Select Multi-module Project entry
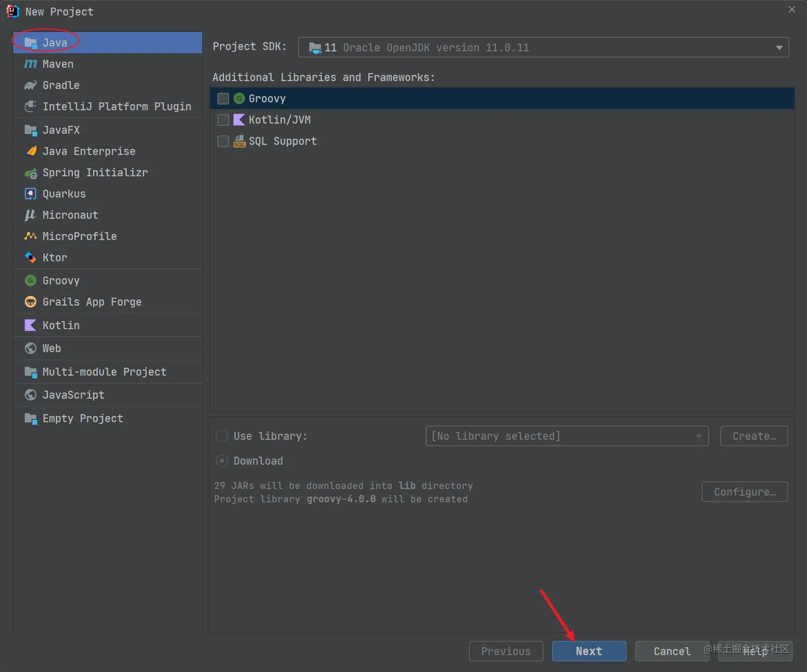The height and width of the screenshot is (672, 807). [108, 372]
